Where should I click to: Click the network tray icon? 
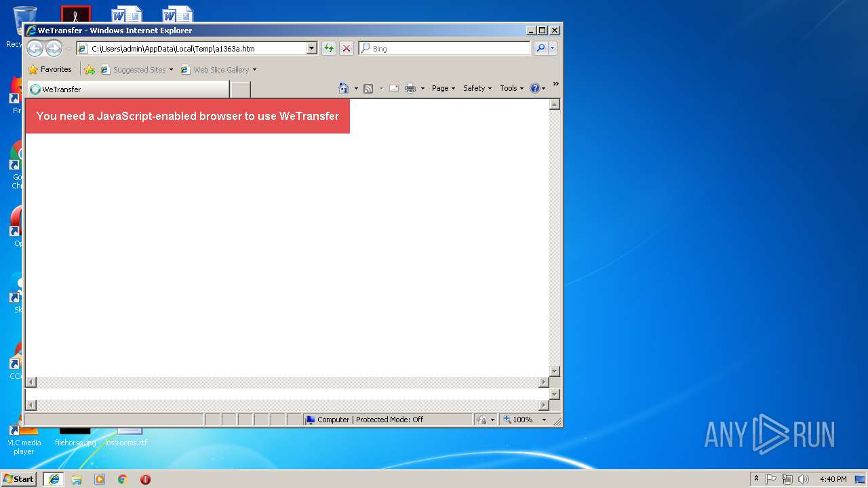[x=787, y=479]
